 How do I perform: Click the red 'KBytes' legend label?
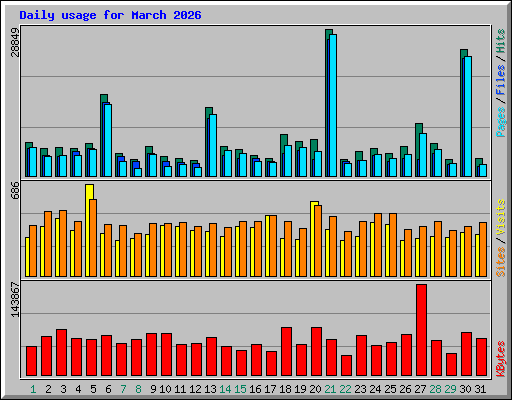[501, 359]
